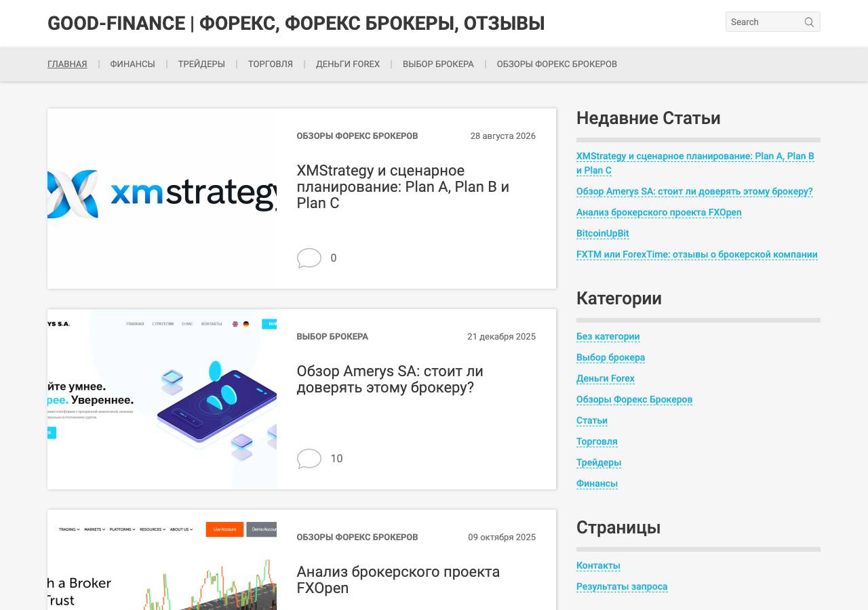Open Обзоры Форекс Брокеров in navigation bar
This screenshot has height=610, width=868.
click(557, 64)
